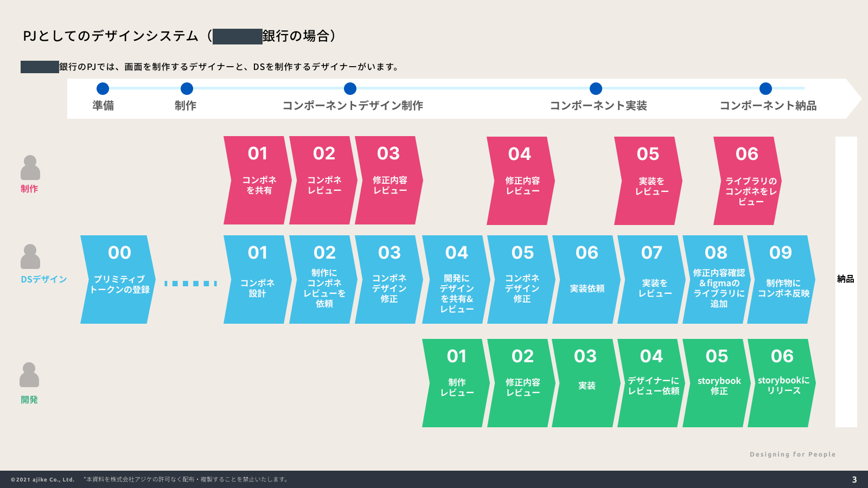
Task: Click the 制作 timeline dot
Action: (x=187, y=88)
